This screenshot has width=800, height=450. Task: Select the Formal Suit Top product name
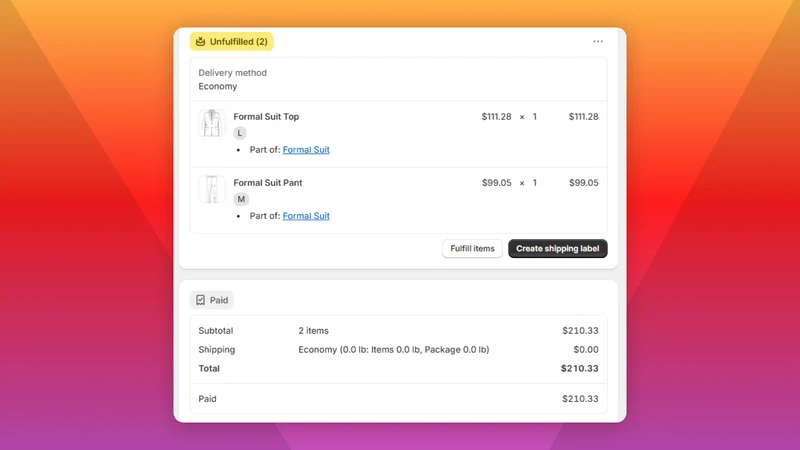coord(266,117)
